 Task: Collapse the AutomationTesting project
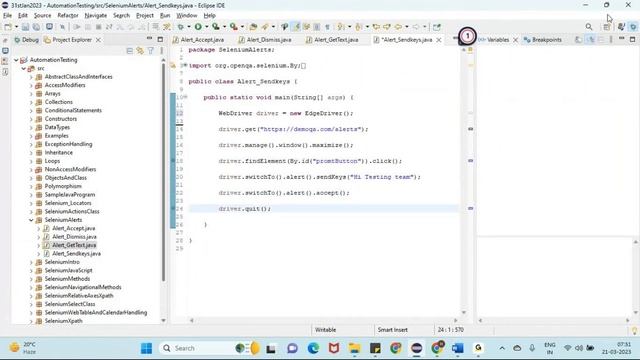(16, 60)
